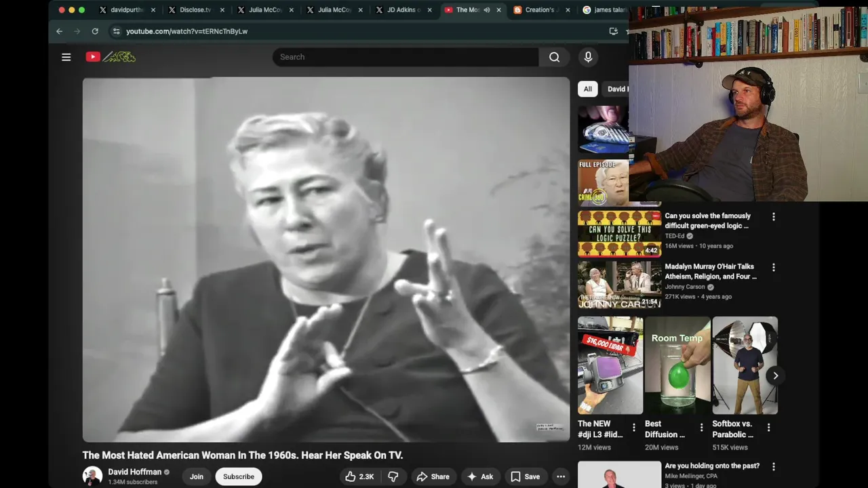The width and height of the screenshot is (868, 488).
Task: Close the JD Adkins tab
Action: click(429, 10)
